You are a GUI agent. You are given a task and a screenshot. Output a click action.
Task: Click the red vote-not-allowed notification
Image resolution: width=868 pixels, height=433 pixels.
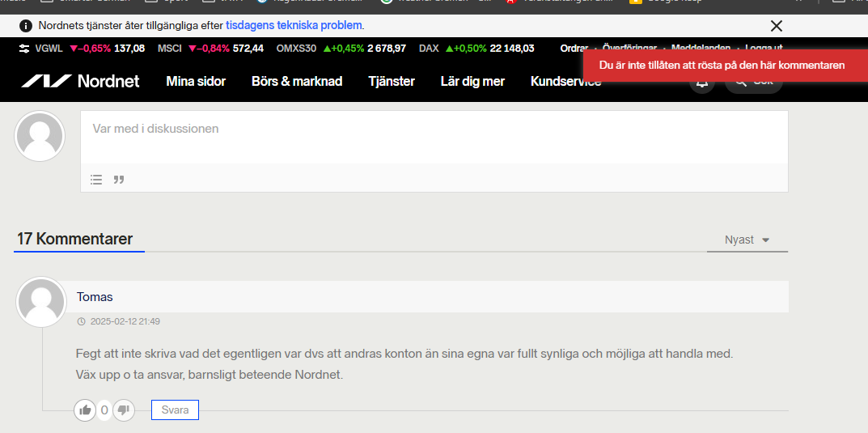click(722, 65)
